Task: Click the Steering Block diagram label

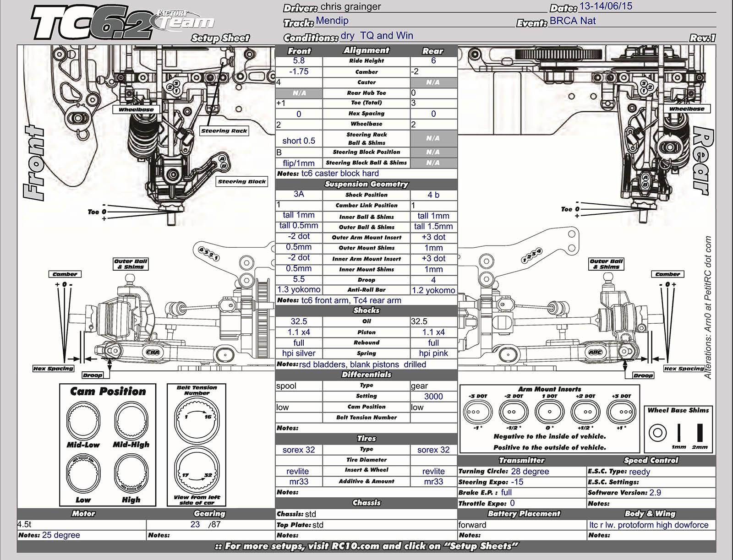Action: 242,182
